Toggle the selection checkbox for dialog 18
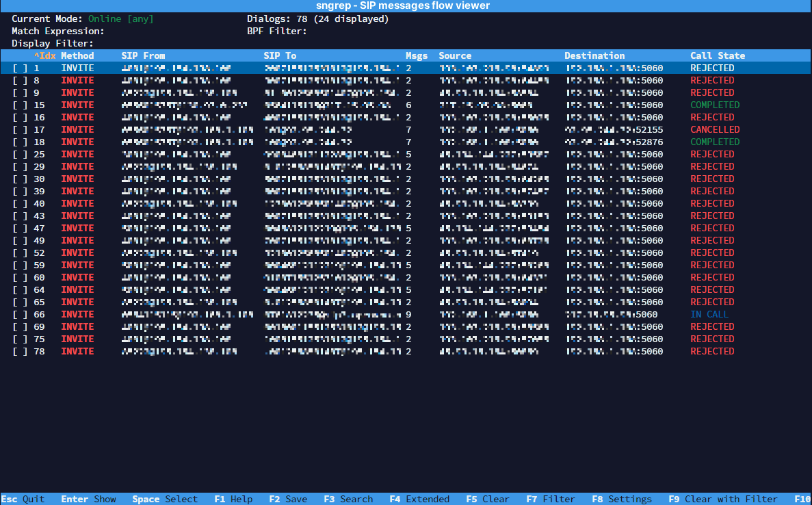The height and width of the screenshot is (505, 812). (21, 142)
